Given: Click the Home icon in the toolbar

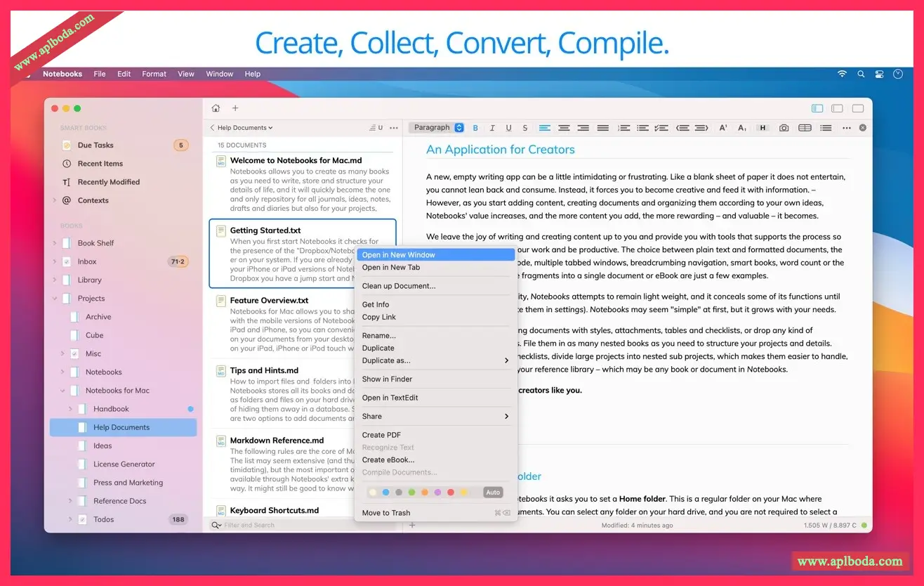Looking at the screenshot, I should coord(216,108).
